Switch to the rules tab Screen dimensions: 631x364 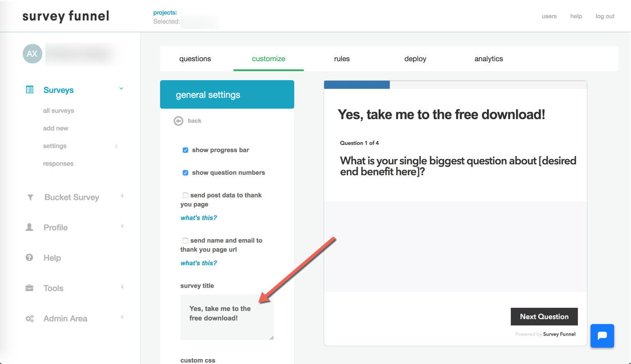point(342,59)
